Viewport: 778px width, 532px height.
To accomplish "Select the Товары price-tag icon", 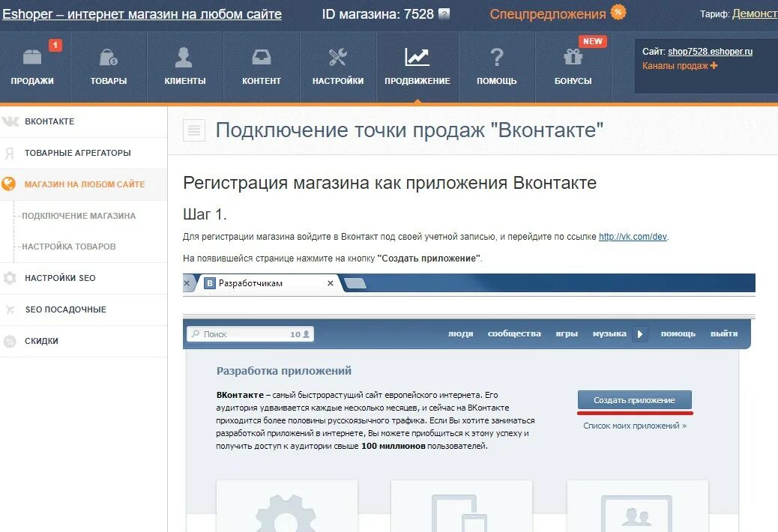I will (109, 58).
